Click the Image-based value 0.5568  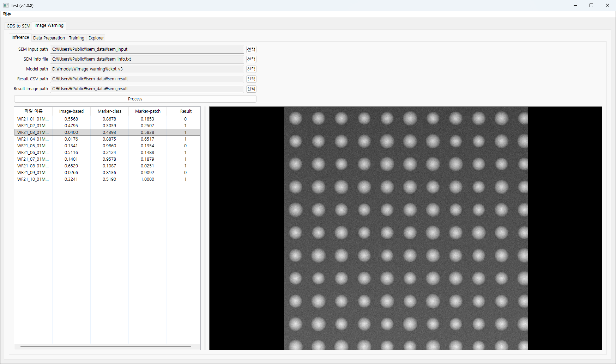[x=71, y=119]
